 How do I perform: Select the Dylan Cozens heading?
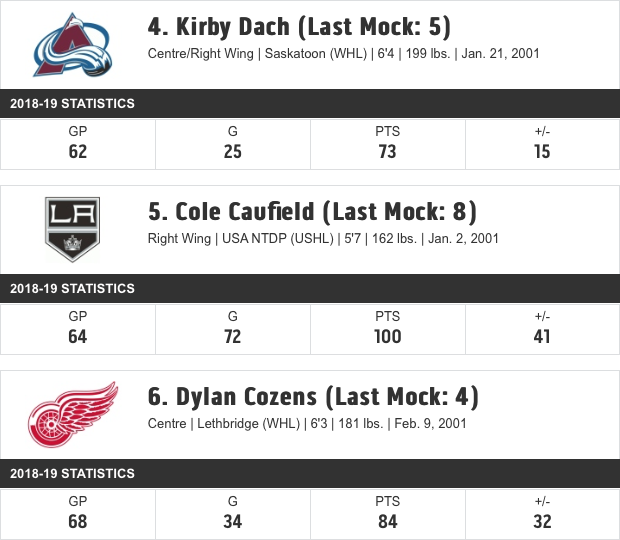313,397
